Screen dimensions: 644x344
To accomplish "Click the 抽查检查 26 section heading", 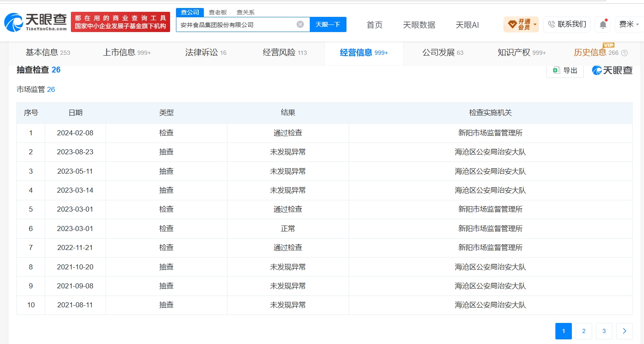I will [38, 70].
